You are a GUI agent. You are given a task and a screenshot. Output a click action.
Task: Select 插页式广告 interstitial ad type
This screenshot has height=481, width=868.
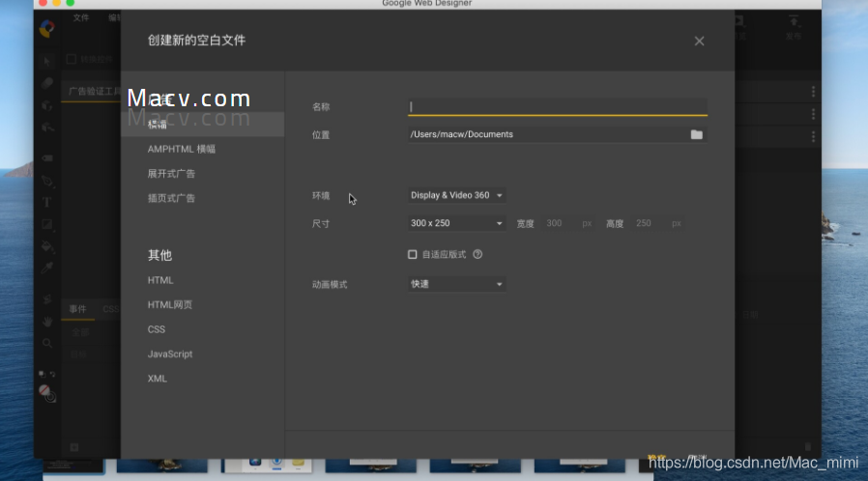tap(171, 198)
